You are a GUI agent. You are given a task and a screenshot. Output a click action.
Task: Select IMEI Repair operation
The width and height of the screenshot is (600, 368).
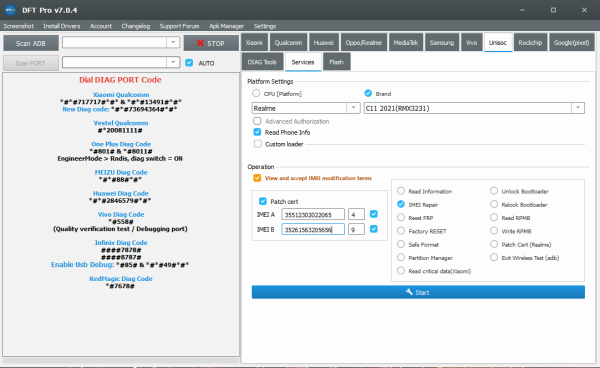pos(401,204)
